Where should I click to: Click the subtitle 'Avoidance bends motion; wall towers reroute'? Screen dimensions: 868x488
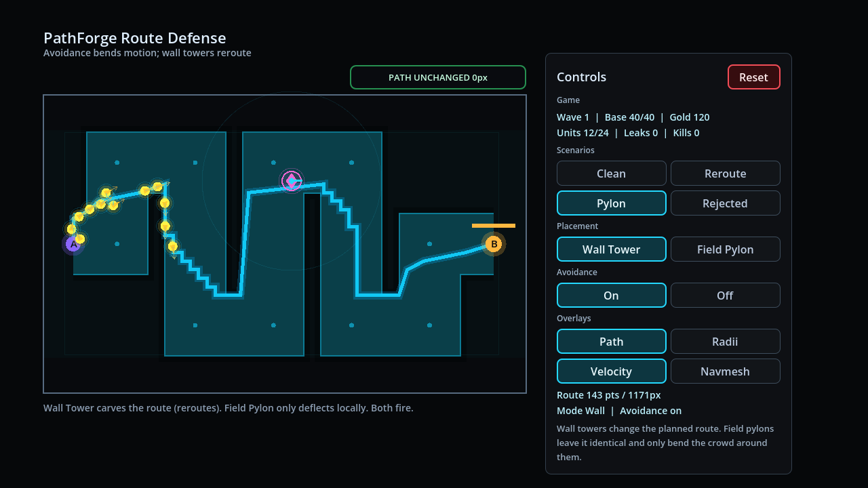point(147,53)
